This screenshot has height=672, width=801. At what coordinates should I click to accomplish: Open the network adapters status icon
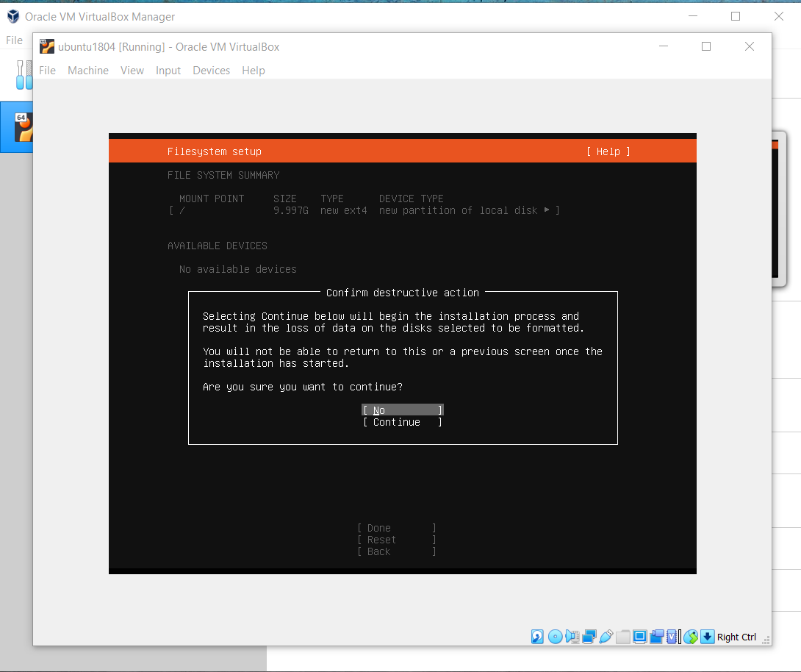pyautogui.click(x=589, y=637)
